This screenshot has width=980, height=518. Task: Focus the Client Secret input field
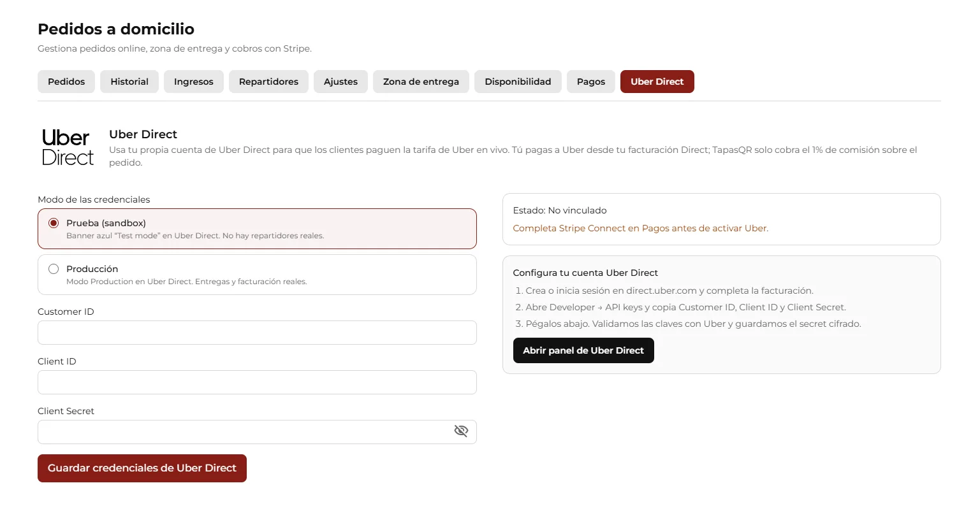[257, 432]
